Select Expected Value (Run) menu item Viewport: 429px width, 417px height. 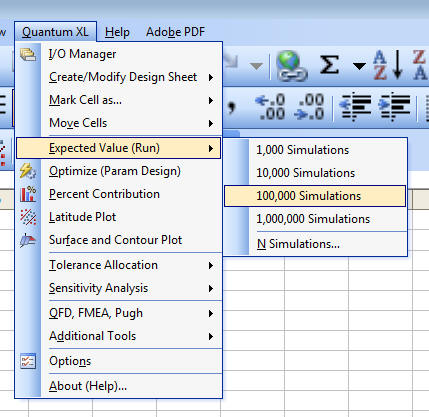click(x=118, y=148)
